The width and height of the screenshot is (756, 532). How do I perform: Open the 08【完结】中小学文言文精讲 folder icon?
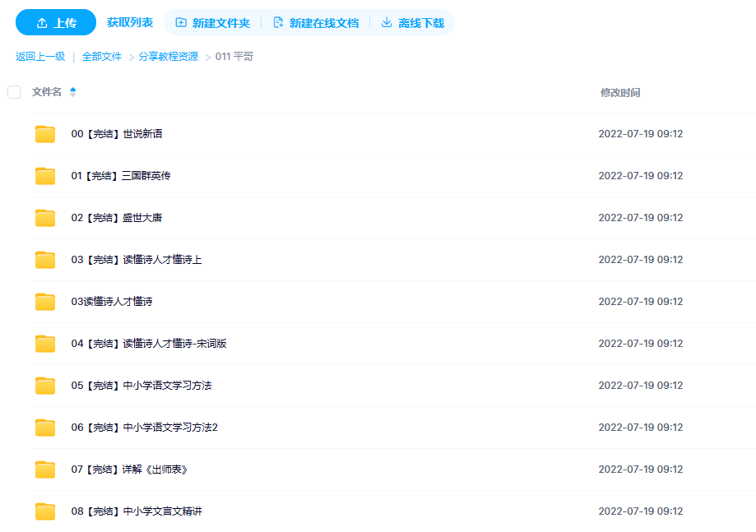44,511
